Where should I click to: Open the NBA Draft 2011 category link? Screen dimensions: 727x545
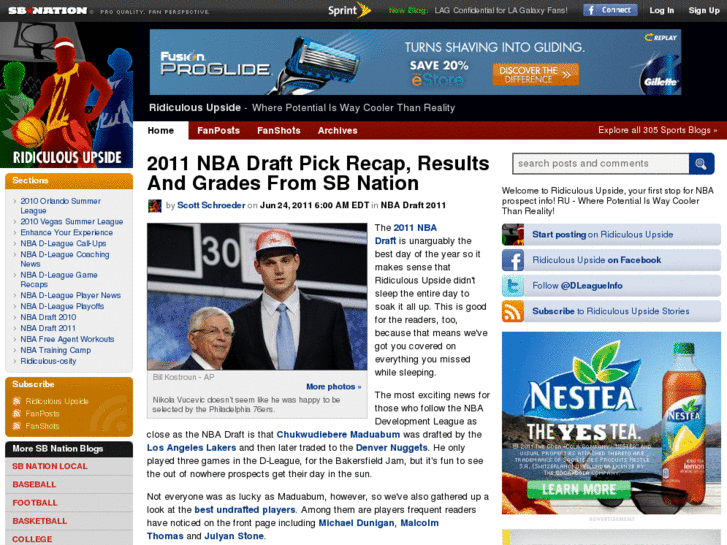413,205
